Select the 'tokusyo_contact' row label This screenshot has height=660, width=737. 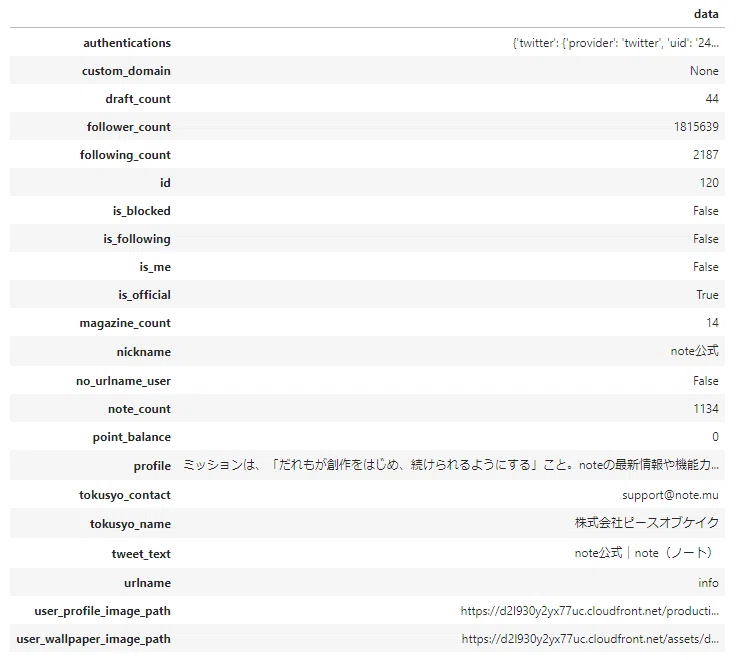click(125, 495)
